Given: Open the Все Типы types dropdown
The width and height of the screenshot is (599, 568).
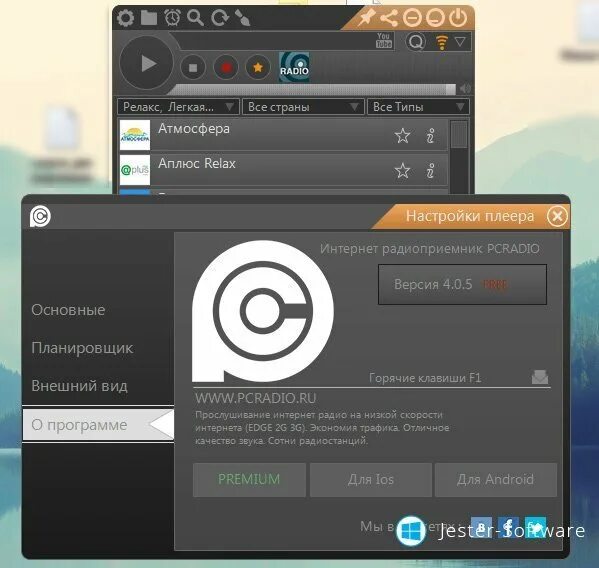Looking at the screenshot, I should [x=418, y=107].
